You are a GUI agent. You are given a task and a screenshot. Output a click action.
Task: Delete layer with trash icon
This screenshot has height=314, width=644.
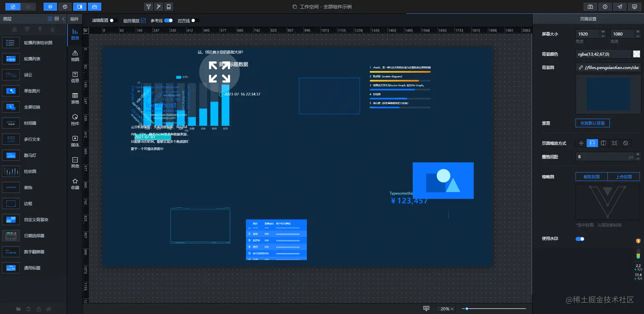29,308
